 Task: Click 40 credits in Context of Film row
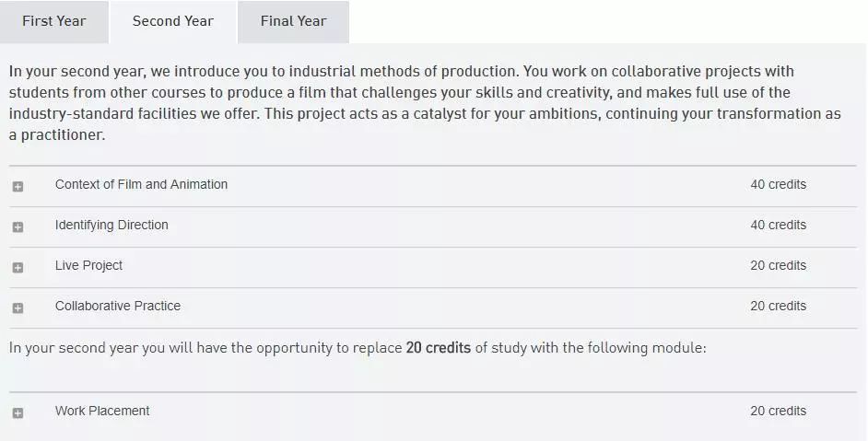(778, 184)
